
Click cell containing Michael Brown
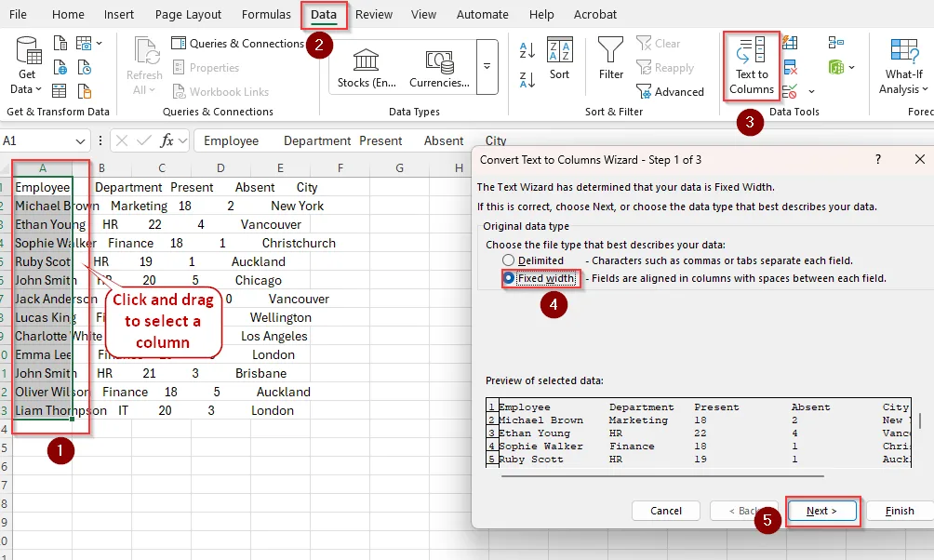[42, 206]
